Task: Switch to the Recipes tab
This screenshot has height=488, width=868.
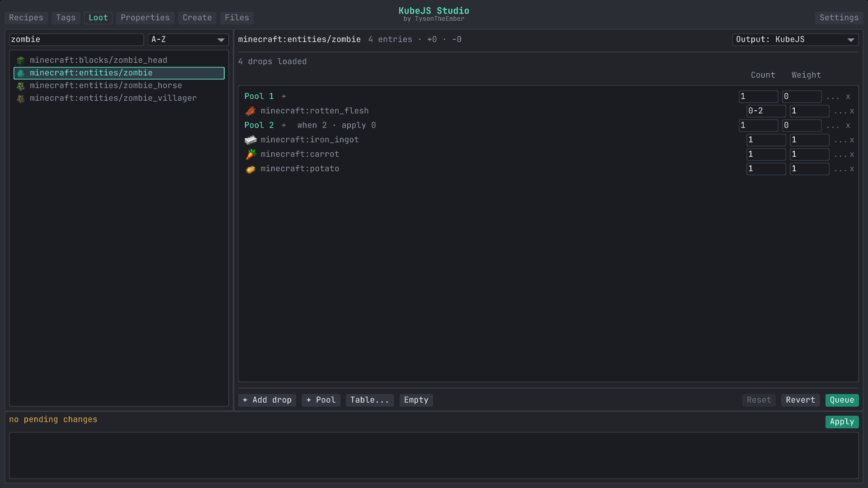Action: pos(26,18)
